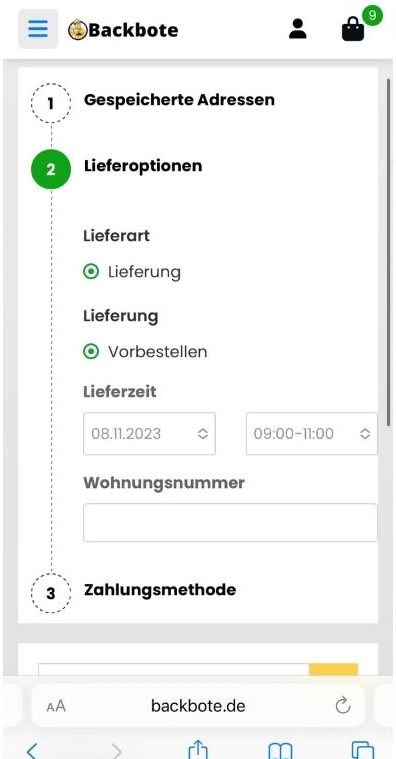Expand step 1 Gespeicherte Adressen

pyautogui.click(x=179, y=100)
